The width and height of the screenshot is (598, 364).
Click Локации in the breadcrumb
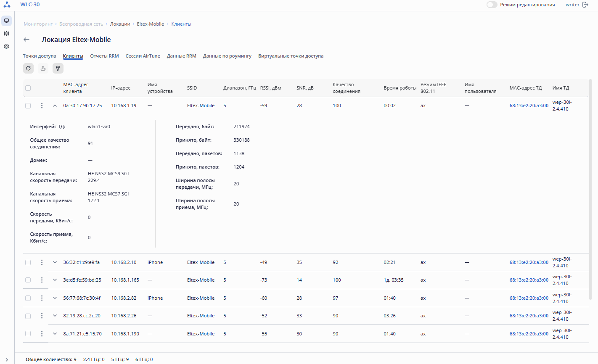[x=120, y=24]
